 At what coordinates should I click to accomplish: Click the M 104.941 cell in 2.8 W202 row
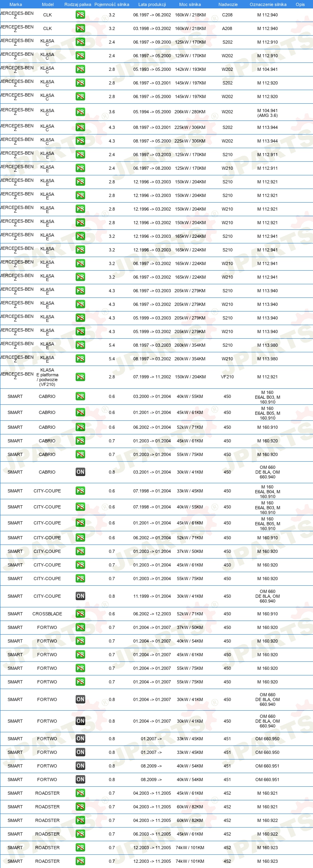[267, 69]
